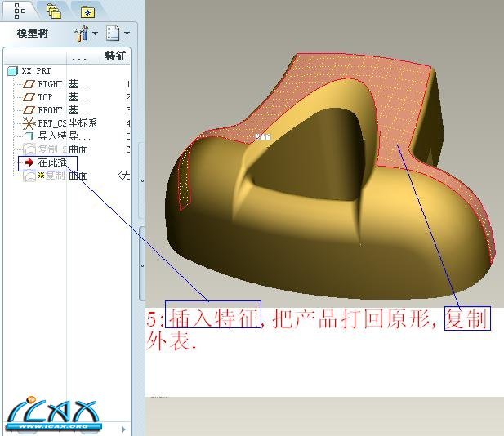Screen dimensions: 504x436
Task: Open the model tree settings tools dropdown
Action: [85, 33]
